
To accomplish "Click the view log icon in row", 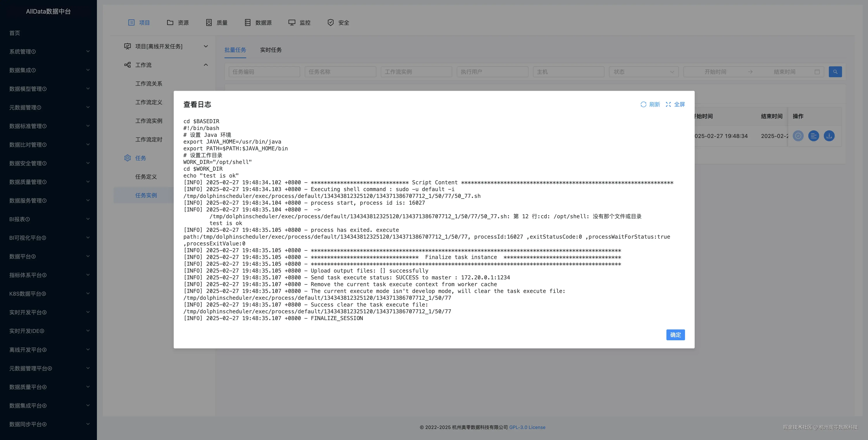I will pyautogui.click(x=813, y=136).
